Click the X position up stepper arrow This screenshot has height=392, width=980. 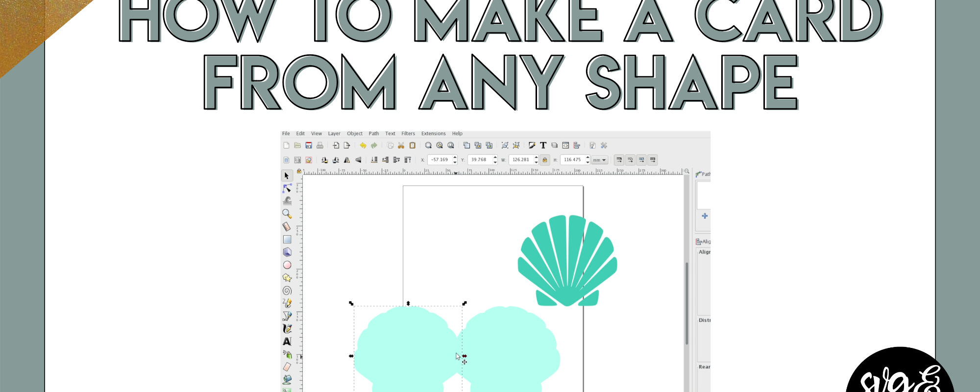point(455,157)
